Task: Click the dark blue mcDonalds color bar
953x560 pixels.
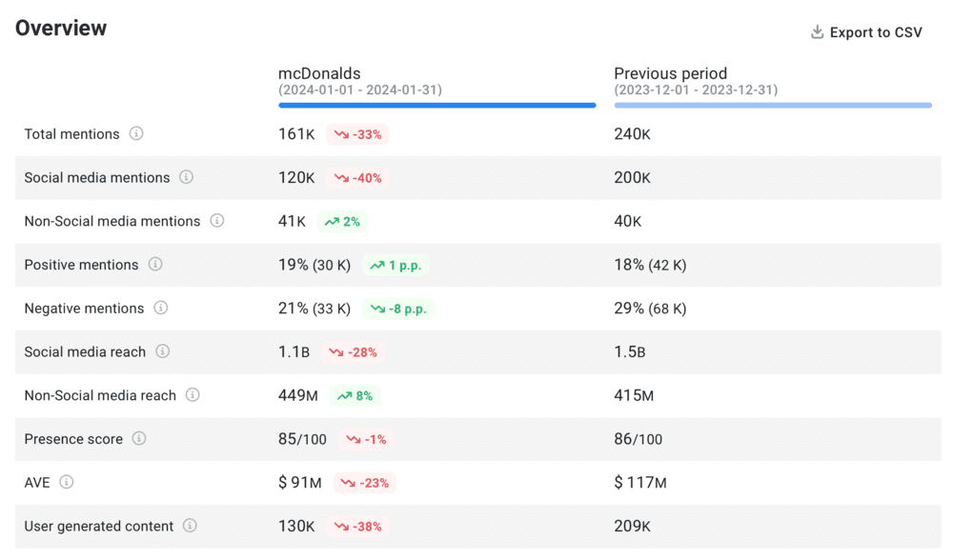Action: point(436,106)
